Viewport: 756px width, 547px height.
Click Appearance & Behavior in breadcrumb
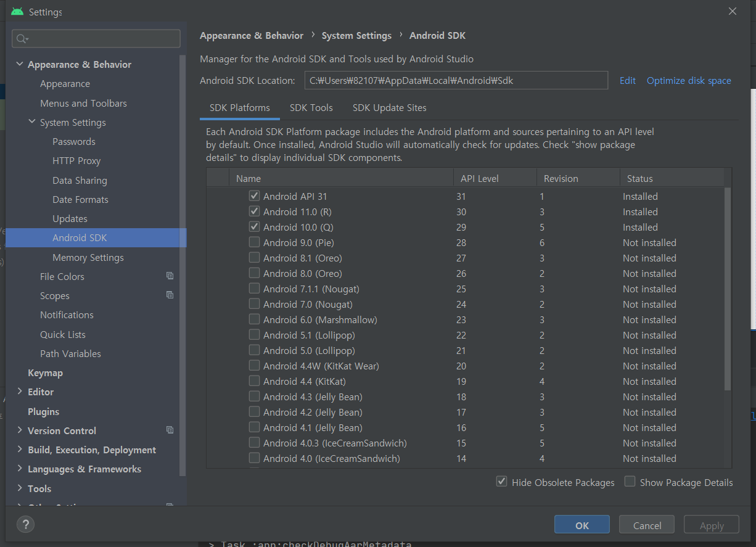pos(252,36)
